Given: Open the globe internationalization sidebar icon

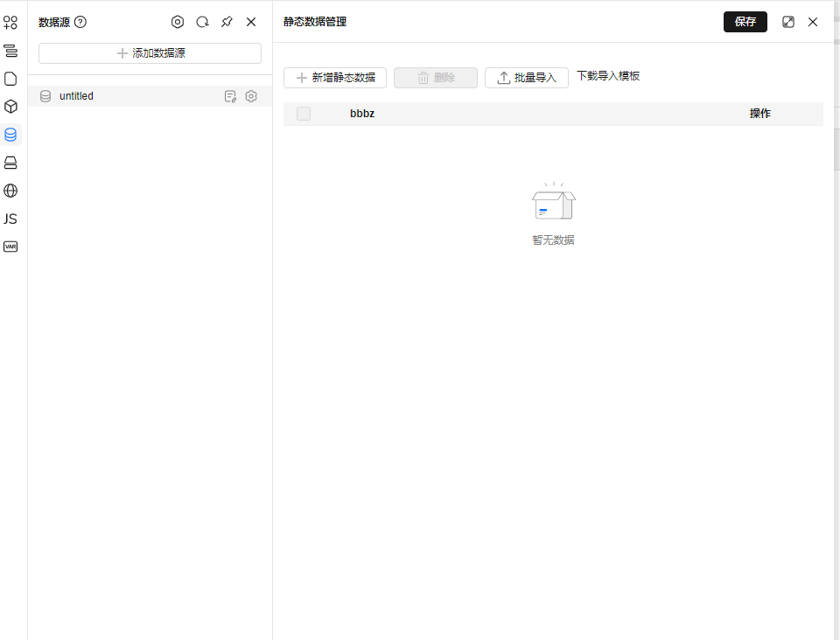Looking at the screenshot, I should tap(10, 191).
